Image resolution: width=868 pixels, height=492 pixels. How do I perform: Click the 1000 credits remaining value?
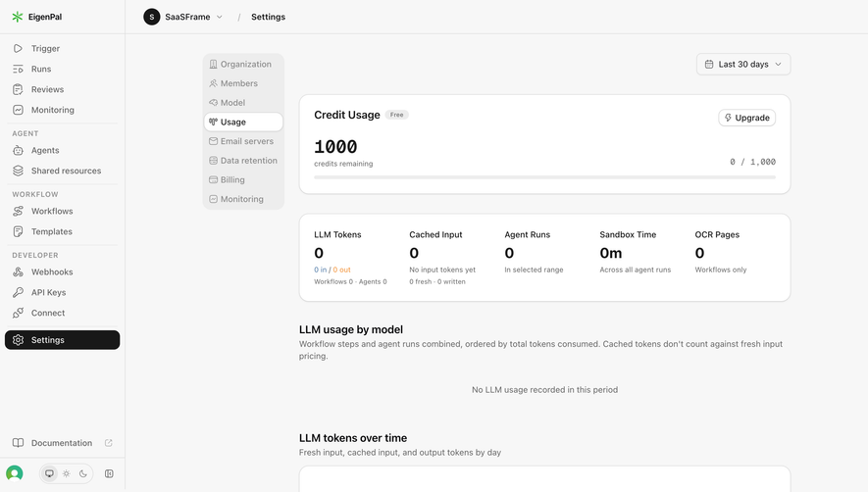(x=335, y=147)
